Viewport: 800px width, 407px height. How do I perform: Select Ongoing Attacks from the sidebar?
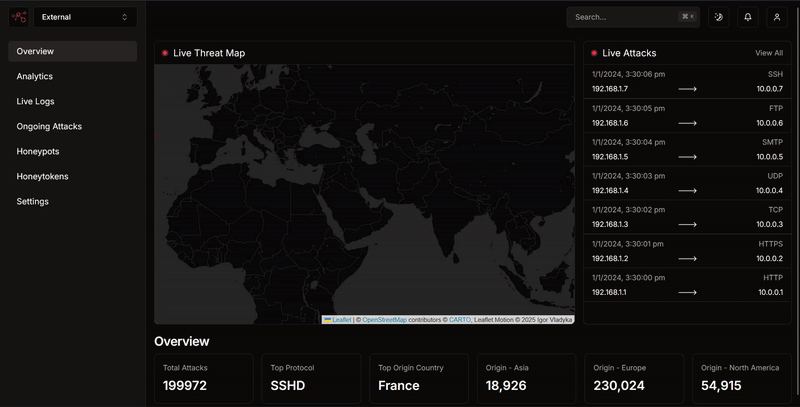click(49, 126)
